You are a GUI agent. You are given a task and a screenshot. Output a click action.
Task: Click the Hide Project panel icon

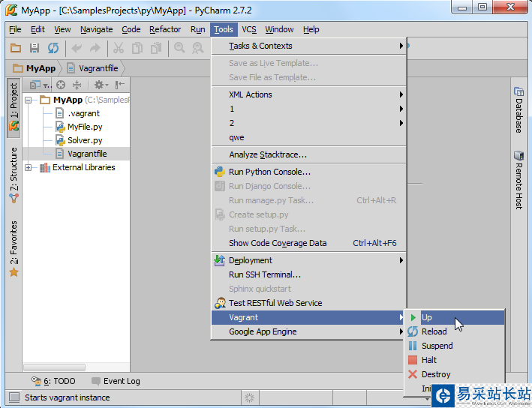pos(119,85)
